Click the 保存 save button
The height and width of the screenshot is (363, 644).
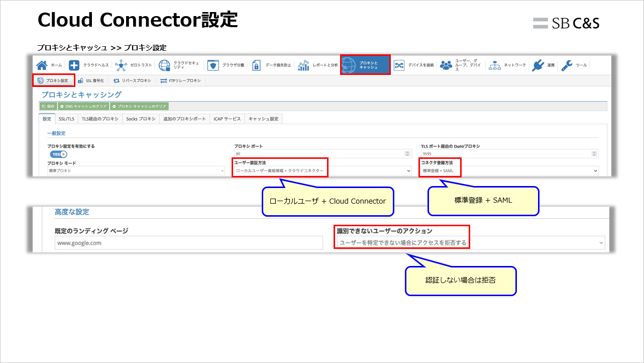[x=48, y=107]
